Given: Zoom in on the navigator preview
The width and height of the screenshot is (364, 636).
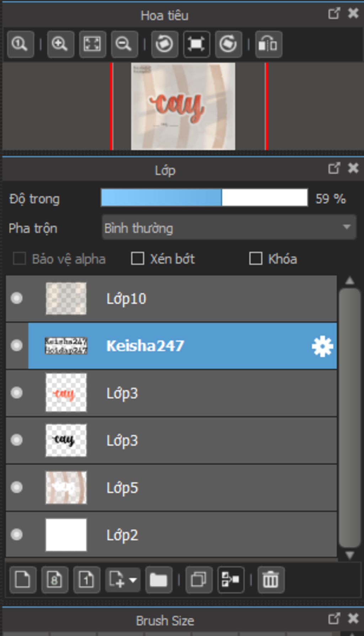Looking at the screenshot, I should click(60, 44).
